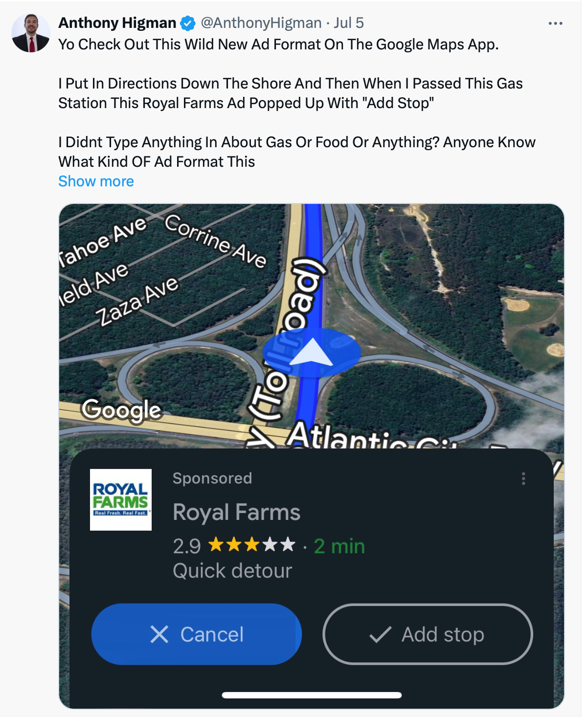Click the Add stop button
The image size is (588, 717).
tap(428, 634)
